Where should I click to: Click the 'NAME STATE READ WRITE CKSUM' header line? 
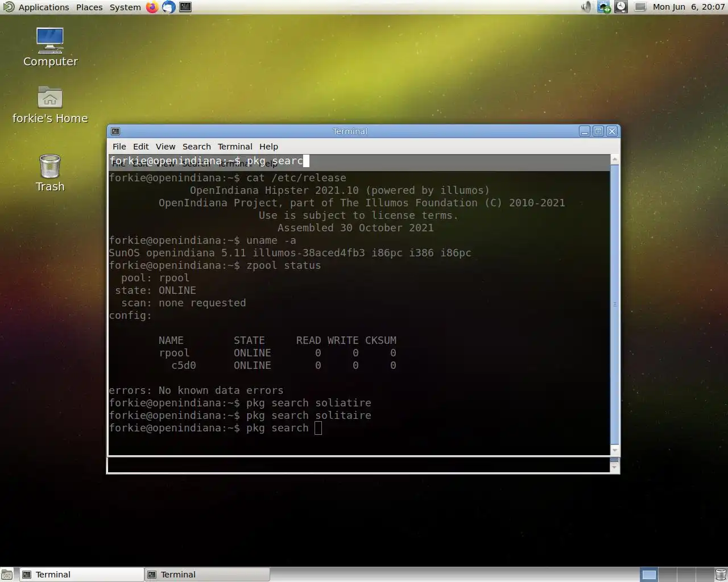click(278, 340)
